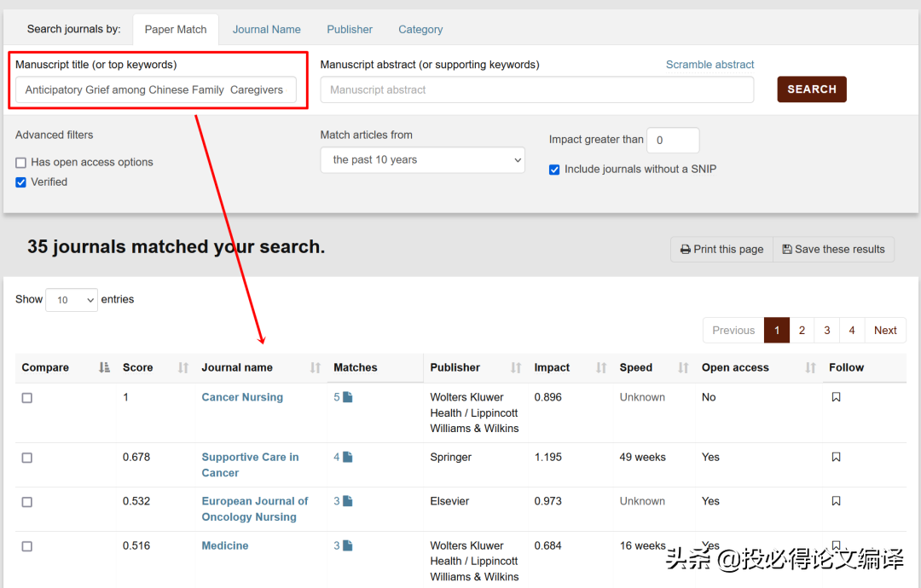Focus the Manuscript abstract field
The width and height of the screenshot is (921, 588).
click(537, 89)
